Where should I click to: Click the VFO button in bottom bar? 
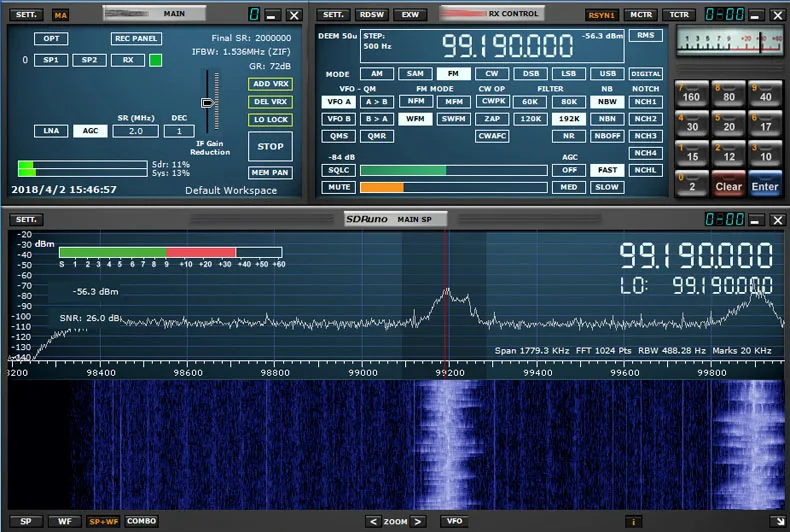click(454, 521)
